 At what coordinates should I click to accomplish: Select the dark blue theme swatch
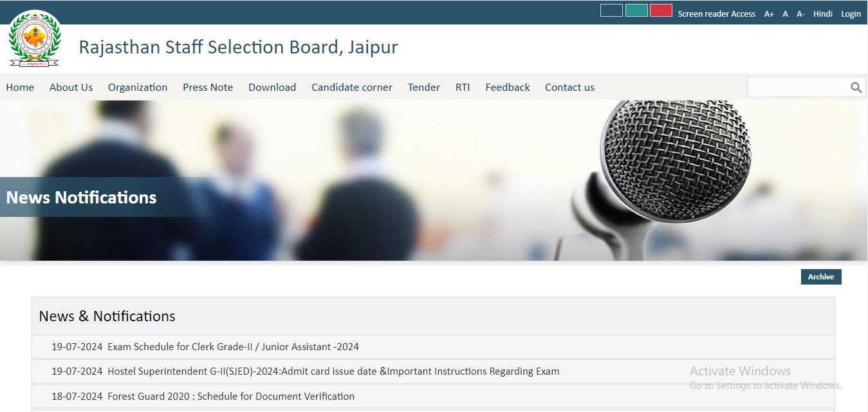pos(611,11)
